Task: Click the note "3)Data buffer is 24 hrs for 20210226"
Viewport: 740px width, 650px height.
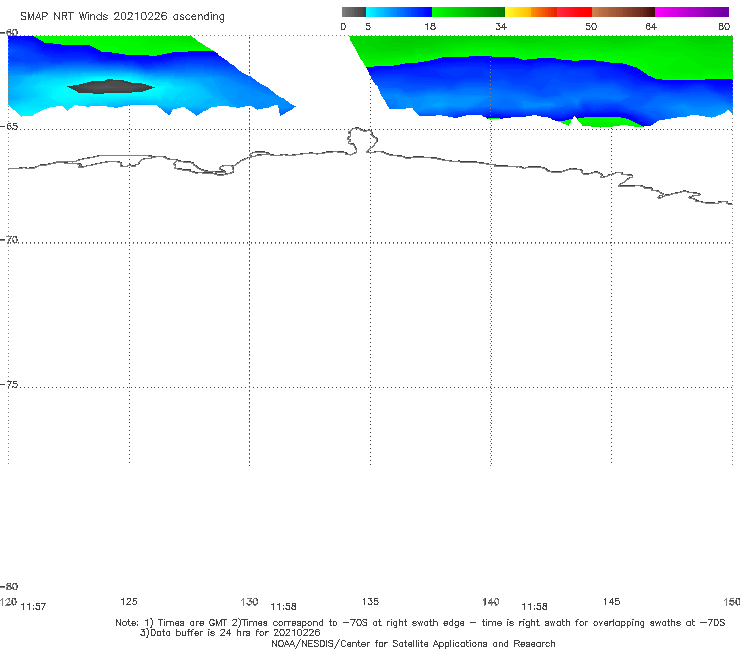Action: point(230,633)
